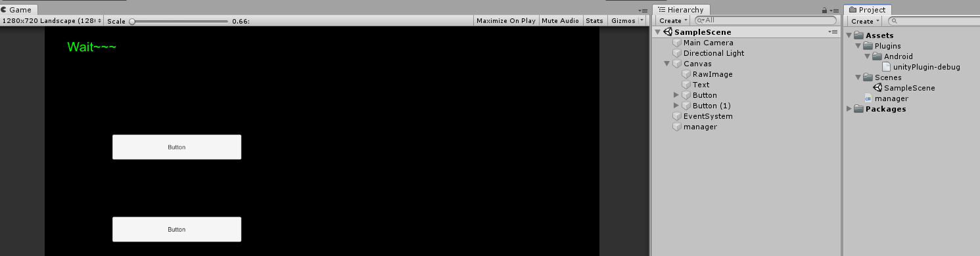The height and width of the screenshot is (256, 980).
Task: Collapse the Scenes folder
Action: (x=858, y=77)
